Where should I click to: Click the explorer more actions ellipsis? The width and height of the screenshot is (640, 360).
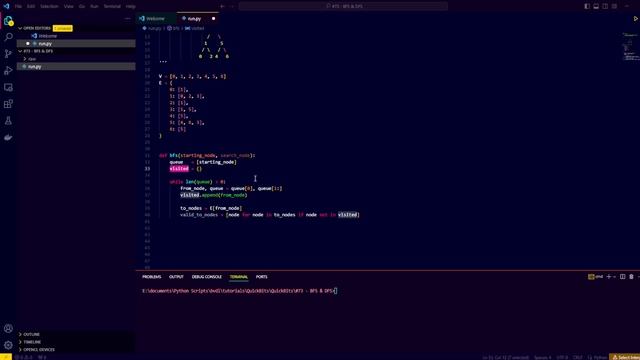128,18
